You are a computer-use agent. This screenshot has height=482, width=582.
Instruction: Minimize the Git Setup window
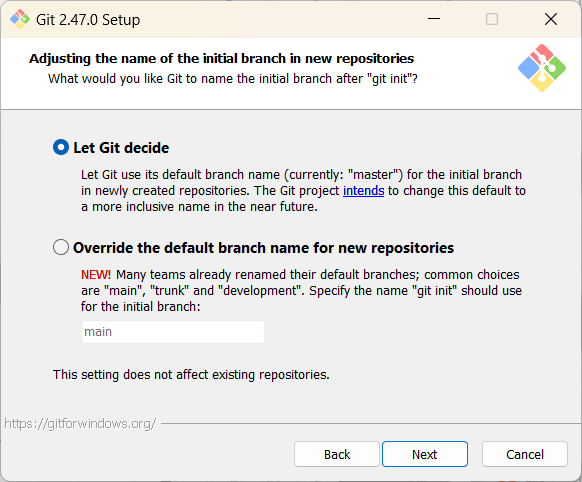pos(434,19)
